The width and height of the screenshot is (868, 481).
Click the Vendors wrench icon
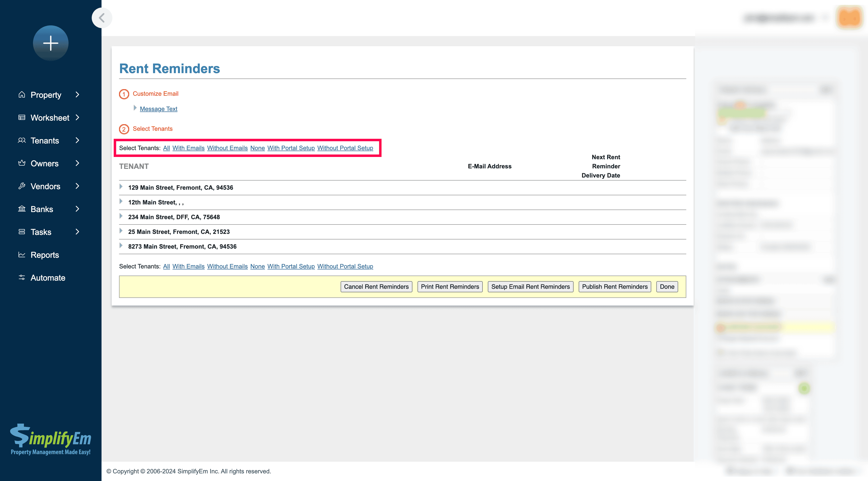pos(22,186)
